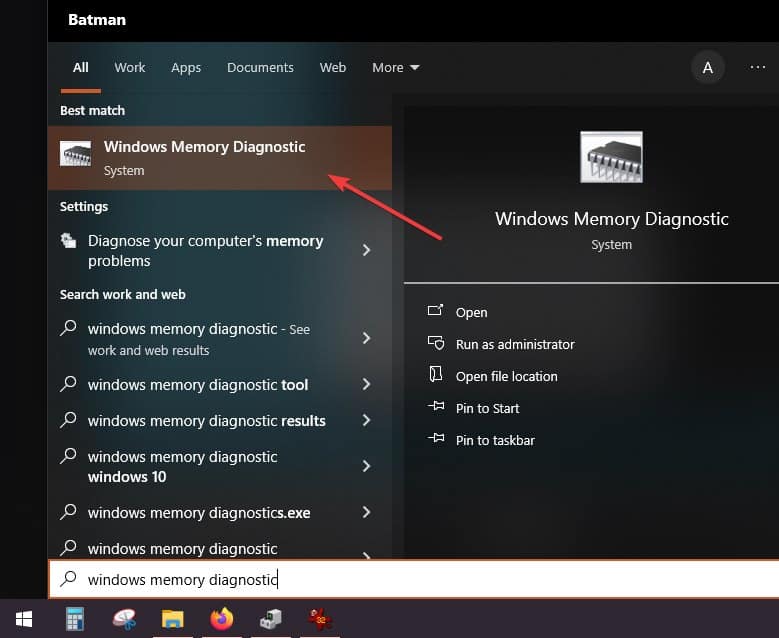Viewport: 779px width, 638px height.
Task: Expand arrow for 'windows memory diagnostic tool'
Action: click(x=366, y=384)
